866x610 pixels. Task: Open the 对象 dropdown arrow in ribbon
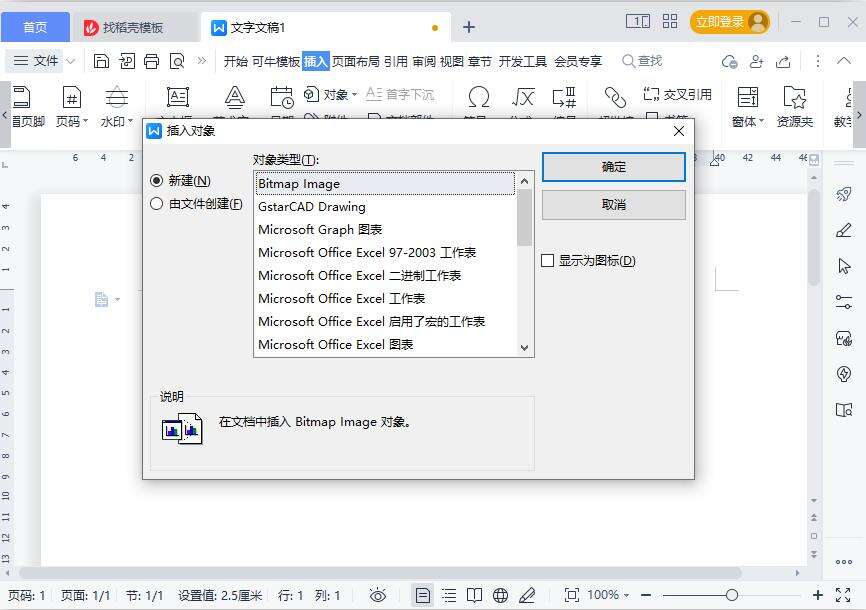[x=354, y=94]
